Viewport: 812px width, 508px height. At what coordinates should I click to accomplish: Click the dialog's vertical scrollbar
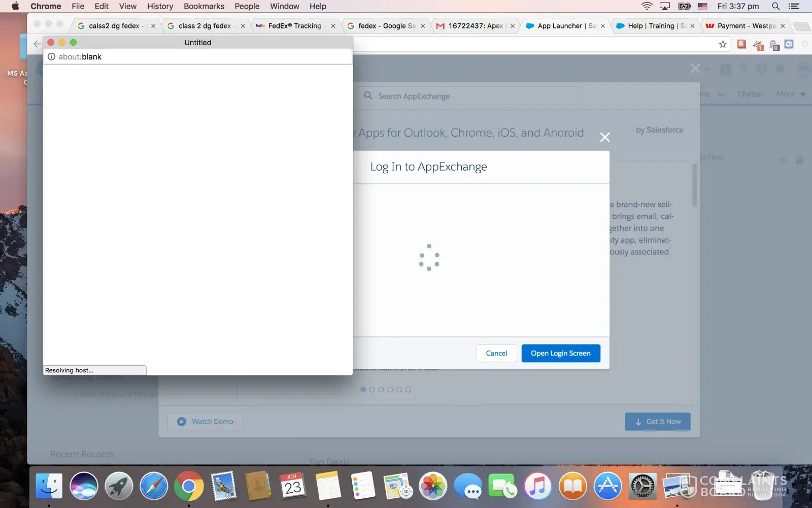click(694, 185)
